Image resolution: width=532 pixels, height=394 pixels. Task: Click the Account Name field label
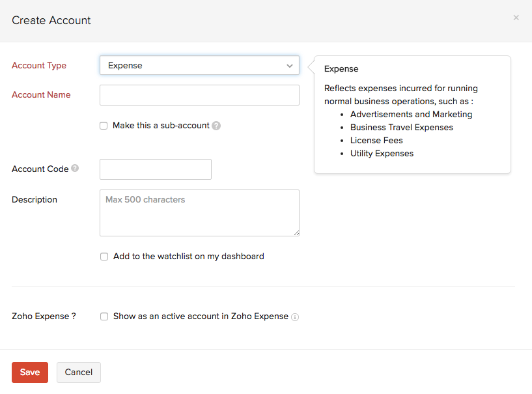pos(41,94)
